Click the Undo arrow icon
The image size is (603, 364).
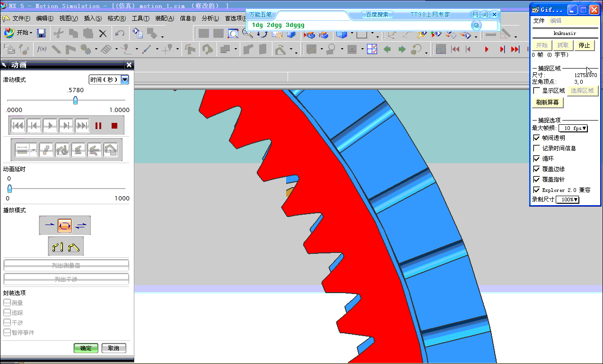pyautogui.click(x=120, y=33)
